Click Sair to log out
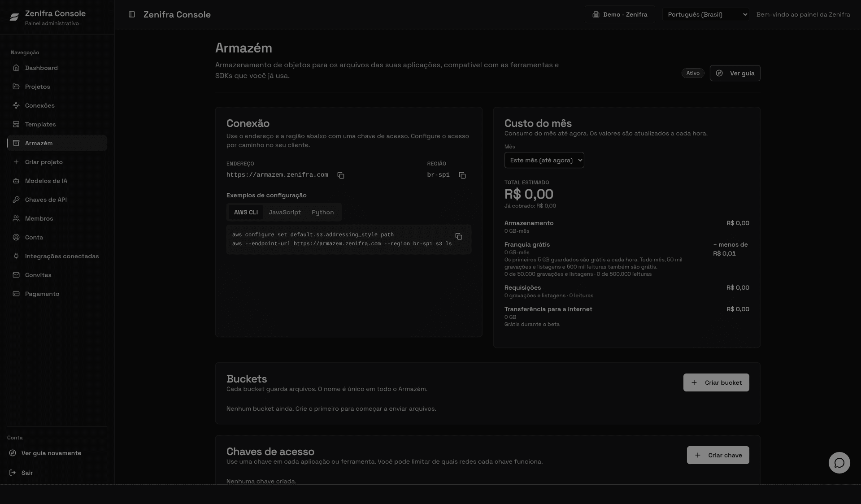The height and width of the screenshot is (504, 861). click(x=57, y=473)
